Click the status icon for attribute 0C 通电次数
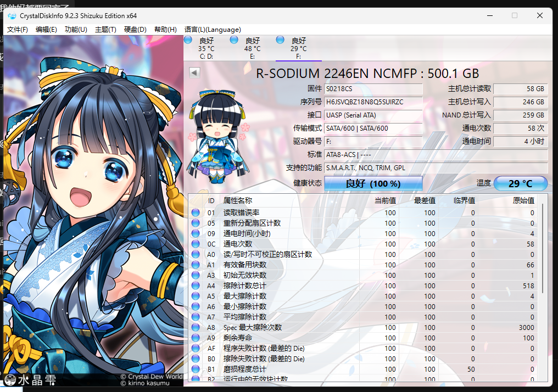The image size is (558, 392). (196, 244)
